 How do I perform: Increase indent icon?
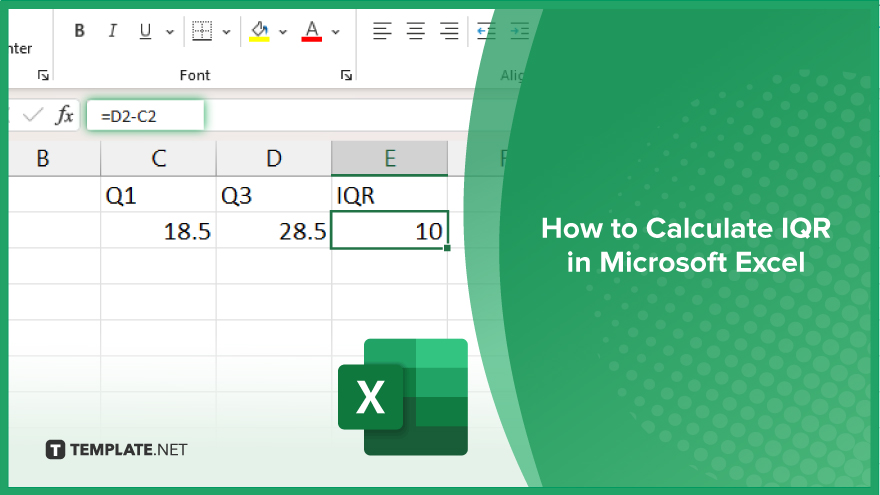(x=520, y=31)
